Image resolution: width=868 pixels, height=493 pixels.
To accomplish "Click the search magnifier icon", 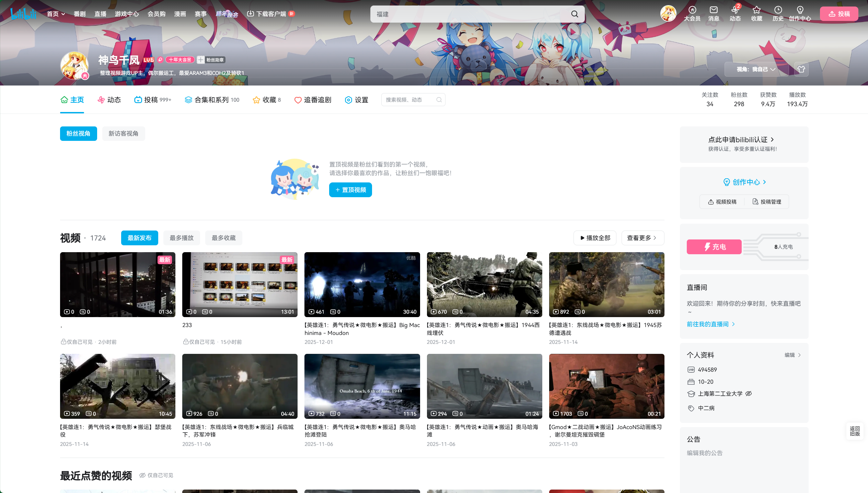I will click(x=575, y=14).
